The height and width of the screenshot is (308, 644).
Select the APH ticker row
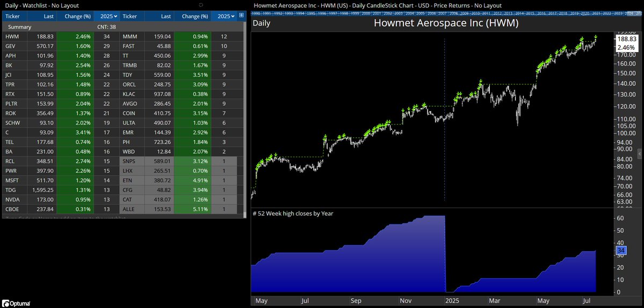pos(60,56)
